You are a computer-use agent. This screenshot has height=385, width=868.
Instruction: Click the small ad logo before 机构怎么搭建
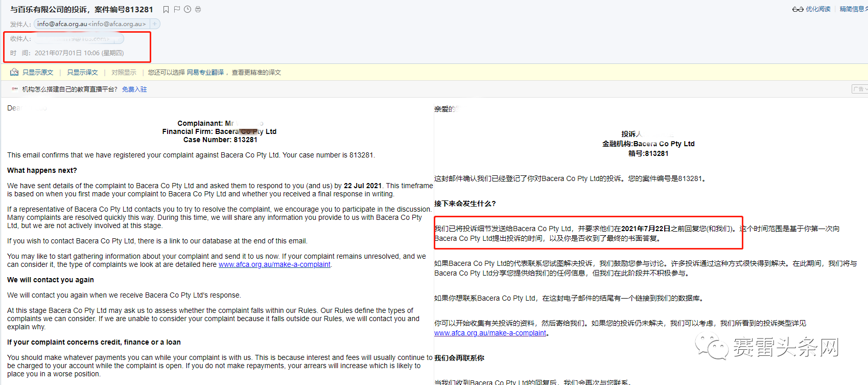click(x=15, y=89)
